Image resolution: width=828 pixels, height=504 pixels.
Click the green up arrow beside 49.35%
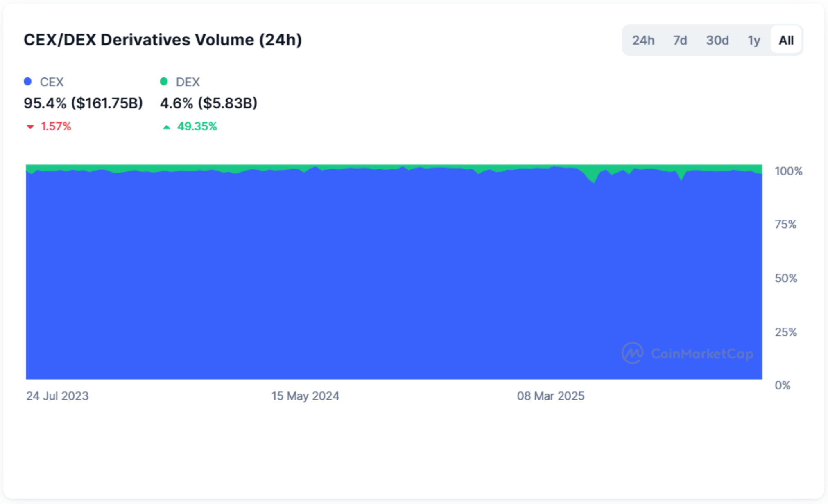point(166,127)
